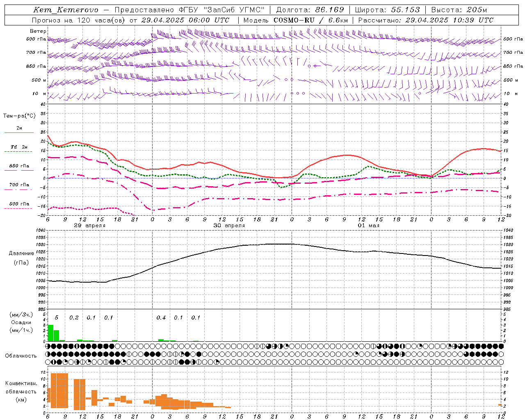Viewport: 525px width, 420px height.
Task: Click the provider text ФГБУ "ЗапСиб УГМС"
Action: point(222,10)
